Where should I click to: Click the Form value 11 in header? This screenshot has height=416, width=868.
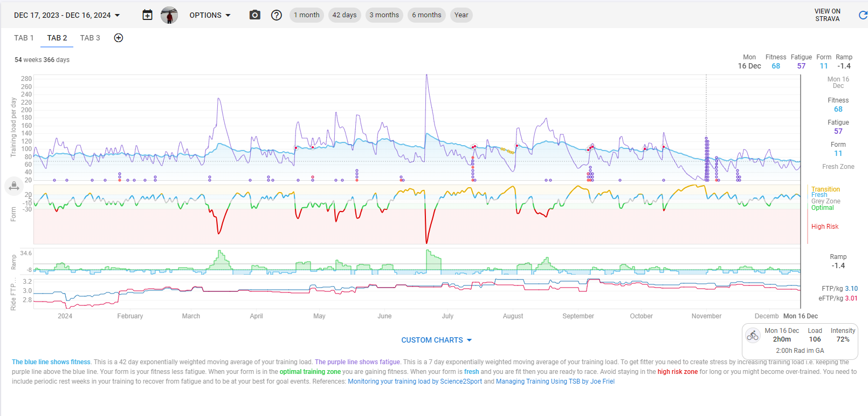tap(824, 66)
